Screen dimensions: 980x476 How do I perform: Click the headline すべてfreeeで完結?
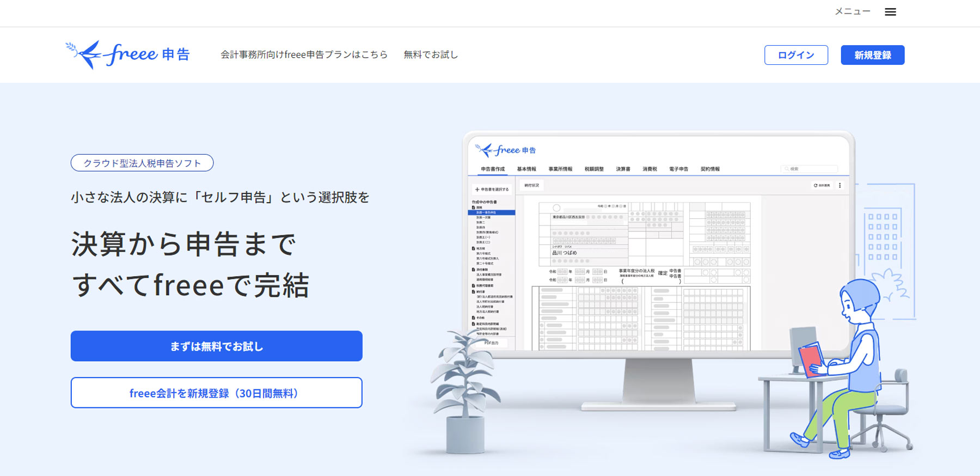[191, 285]
